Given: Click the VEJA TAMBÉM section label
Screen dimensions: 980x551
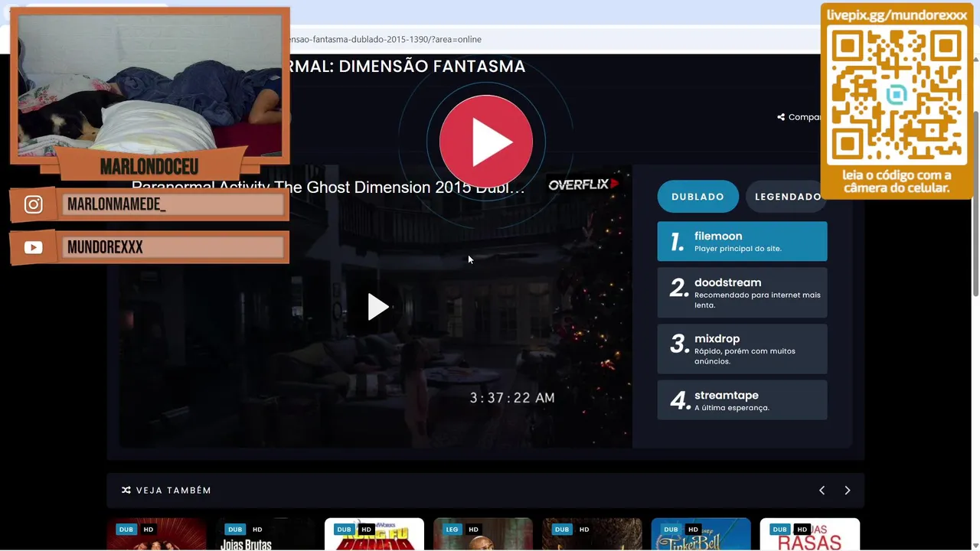Looking at the screenshot, I should 174,491.
